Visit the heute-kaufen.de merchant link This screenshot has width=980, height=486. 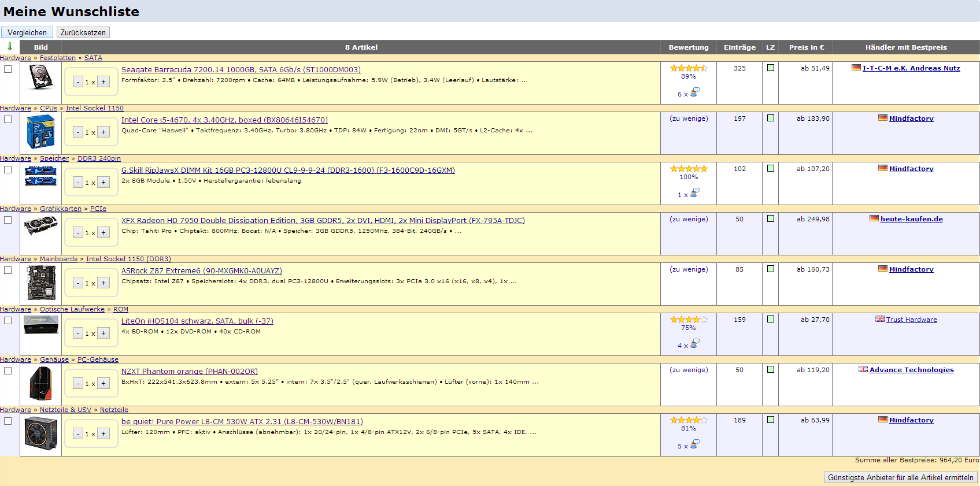(x=912, y=219)
